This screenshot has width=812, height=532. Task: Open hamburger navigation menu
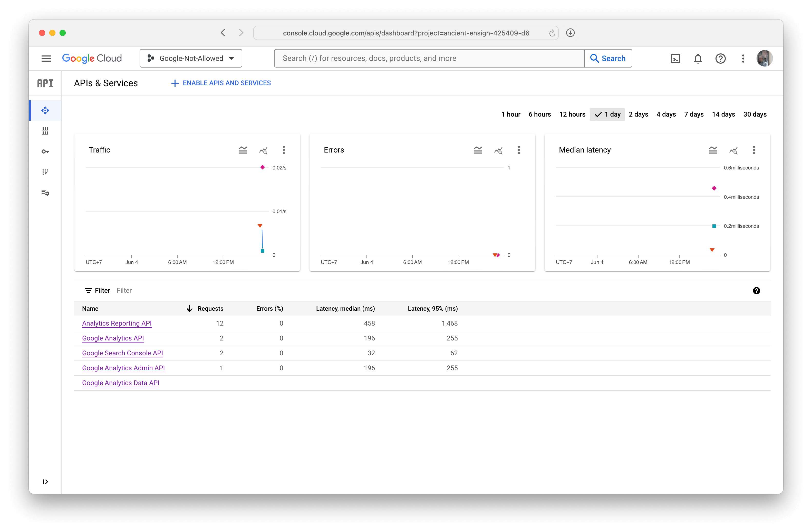(x=46, y=58)
